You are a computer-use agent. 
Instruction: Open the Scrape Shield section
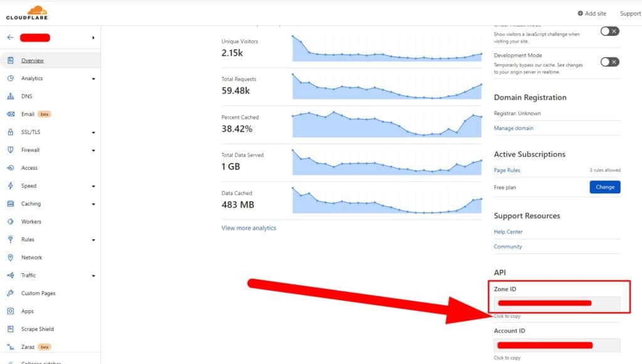(x=37, y=329)
